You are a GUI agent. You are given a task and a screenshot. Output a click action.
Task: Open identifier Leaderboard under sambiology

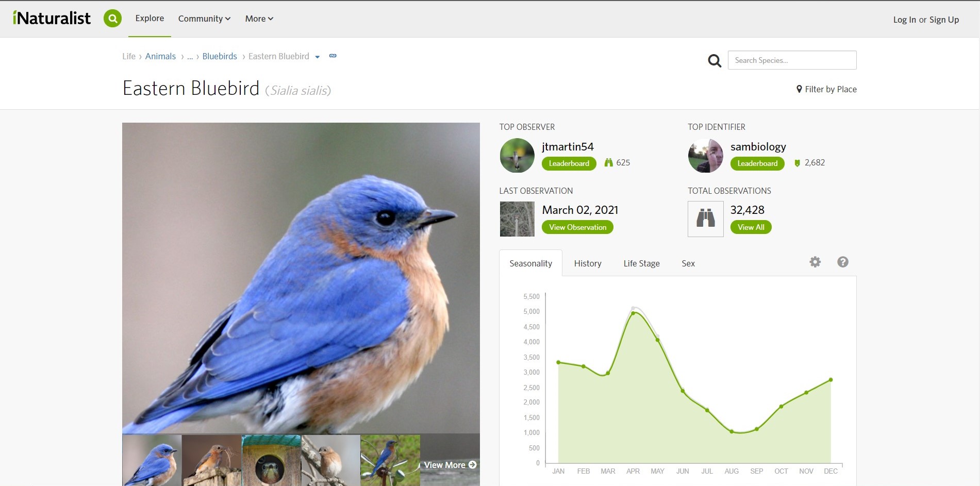click(x=757, y=163)
